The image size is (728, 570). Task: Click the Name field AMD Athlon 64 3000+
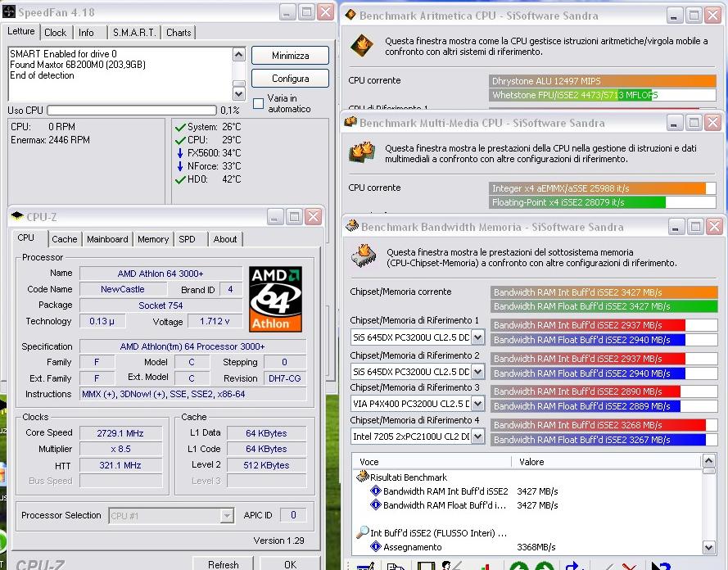pyautogui.click(x=161, y=274)
